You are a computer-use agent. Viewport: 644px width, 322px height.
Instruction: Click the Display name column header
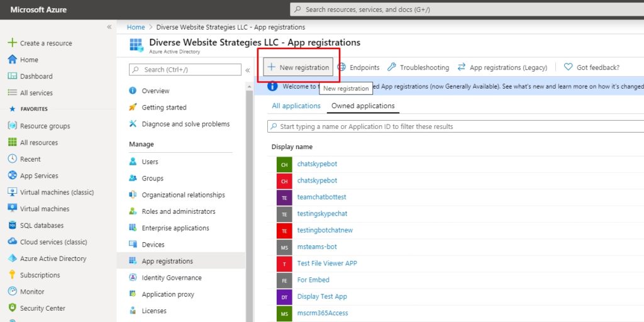point(292,147)
